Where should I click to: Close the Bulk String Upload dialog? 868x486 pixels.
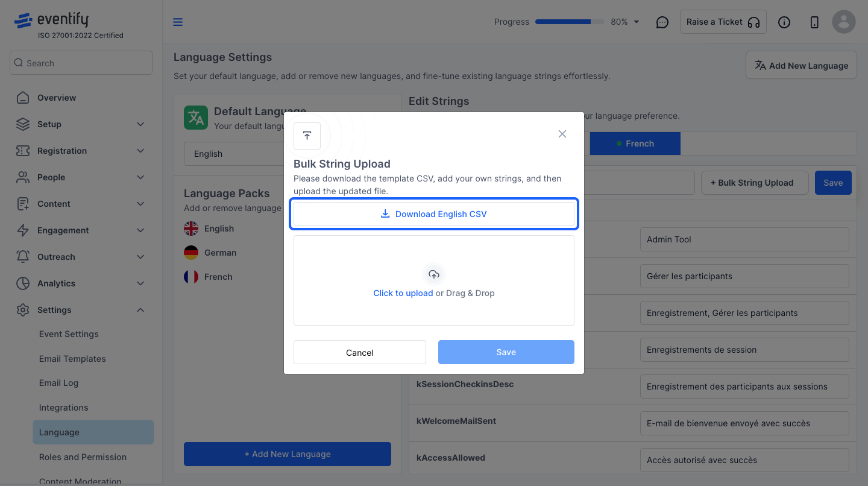(x=562, y=134)
